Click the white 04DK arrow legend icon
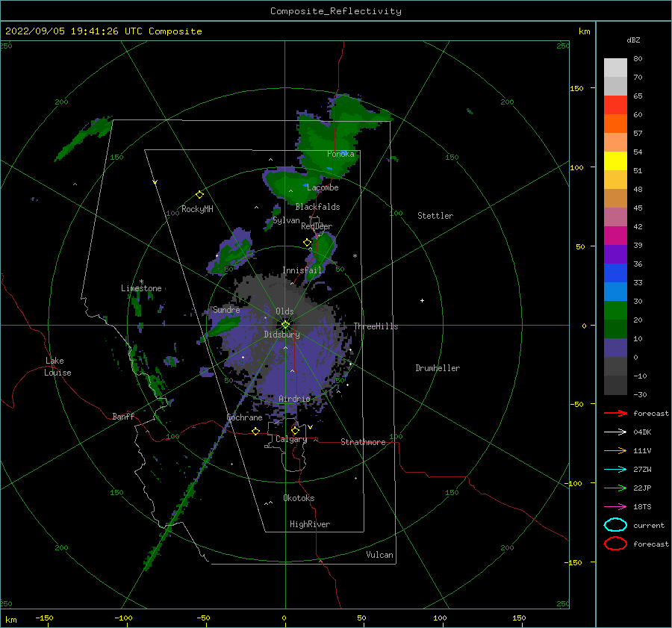 (615, 432)
